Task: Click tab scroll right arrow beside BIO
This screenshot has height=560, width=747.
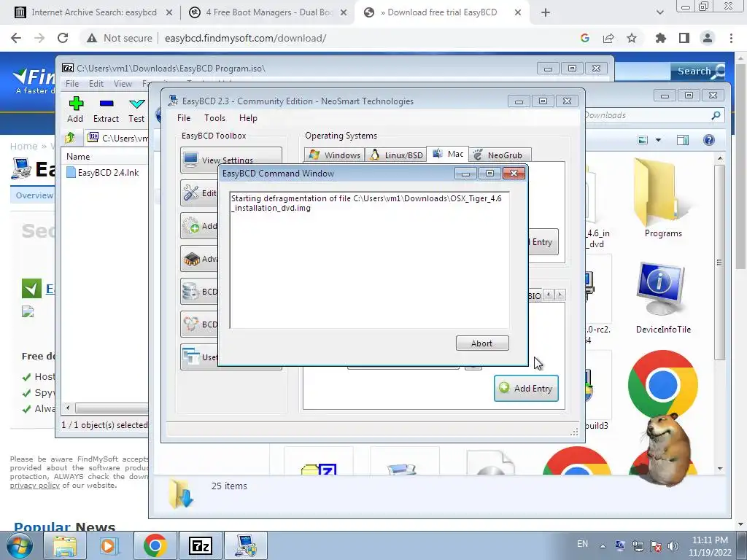Action: [x=560, y=295]
